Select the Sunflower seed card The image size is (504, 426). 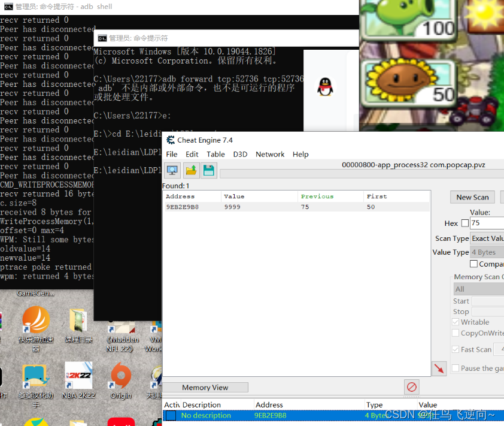tap(409, 83)
